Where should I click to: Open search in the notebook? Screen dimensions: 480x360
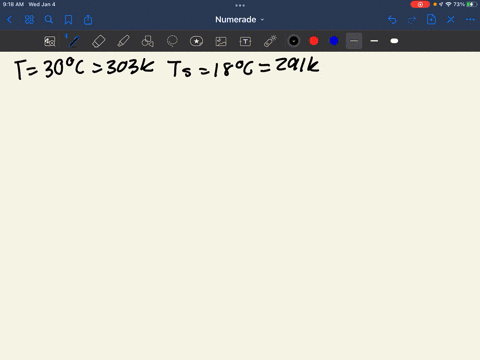(49, 20)
